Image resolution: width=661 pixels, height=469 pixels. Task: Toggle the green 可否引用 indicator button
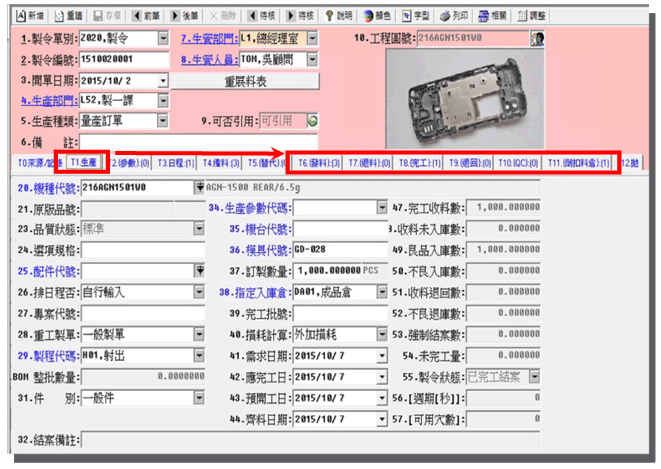312,121
